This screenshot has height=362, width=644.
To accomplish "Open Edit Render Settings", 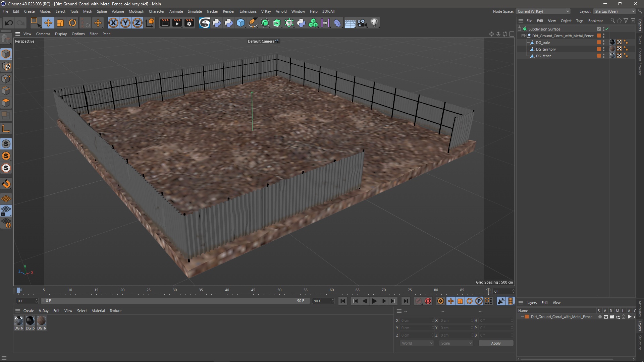I will [x=189, y=23].
